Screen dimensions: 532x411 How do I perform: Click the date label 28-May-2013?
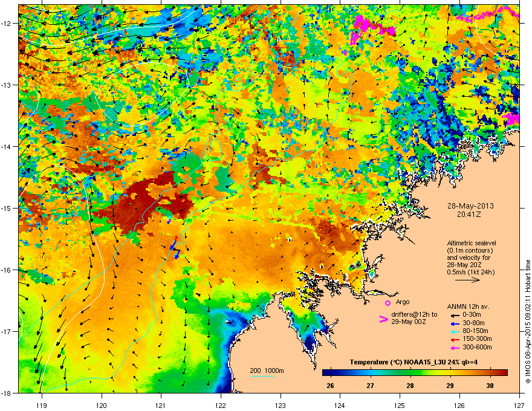pos(470,206)
